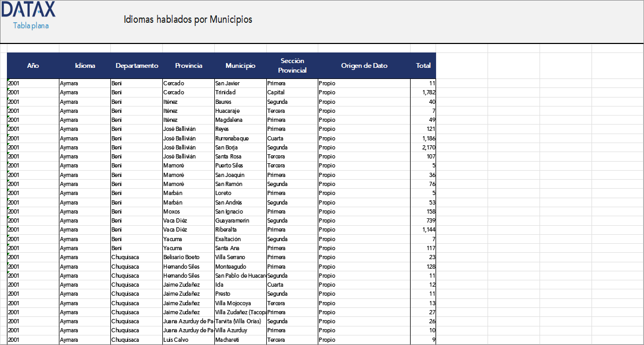
Task: Select the San Borja municipio cell
Action: (x=240, y=147)
